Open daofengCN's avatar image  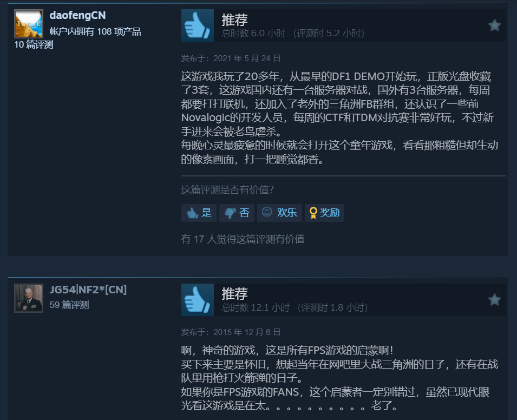click(29, 24)
